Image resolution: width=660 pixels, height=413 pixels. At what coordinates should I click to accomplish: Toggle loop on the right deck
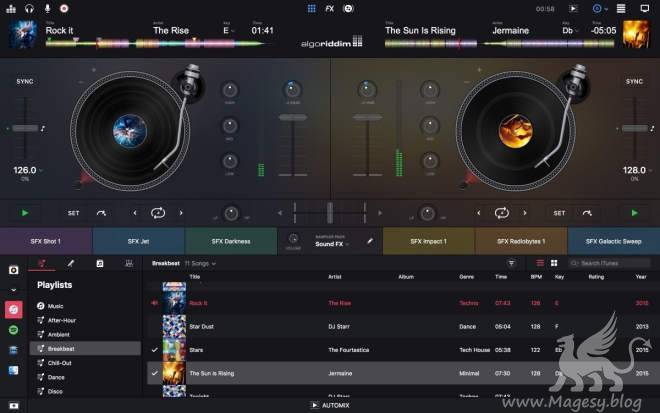(501, 213)
